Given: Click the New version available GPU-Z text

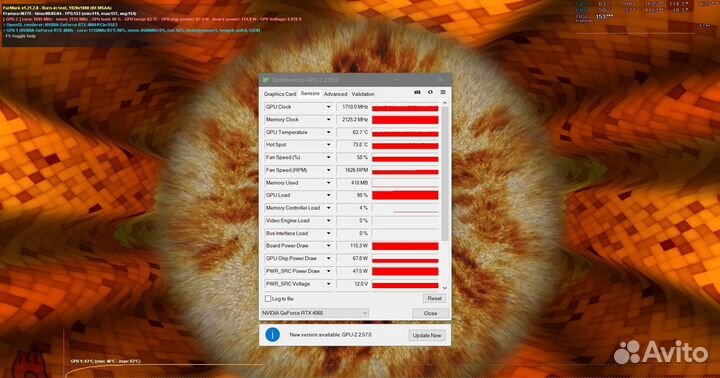Looking at the screenshot, I should tap(331, 335).
